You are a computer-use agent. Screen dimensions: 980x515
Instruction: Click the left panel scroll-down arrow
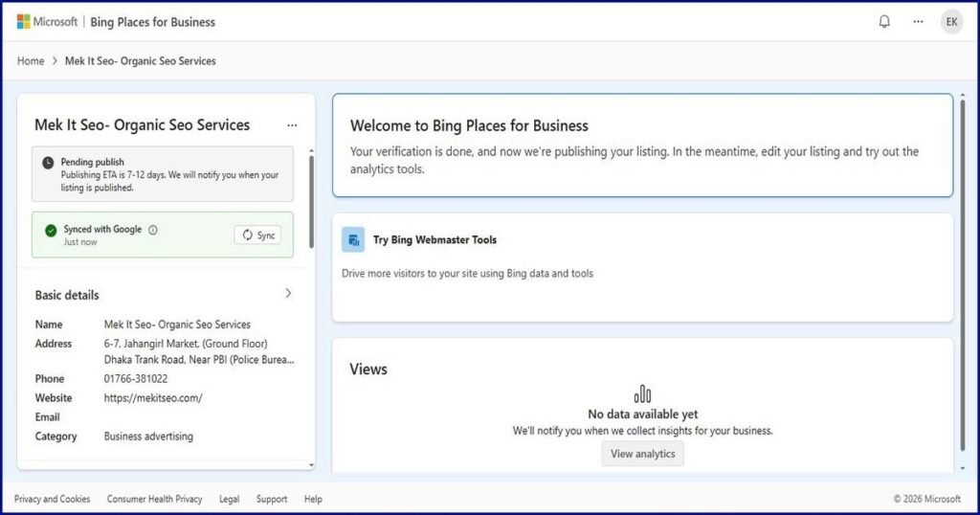[x=311, y=465]
